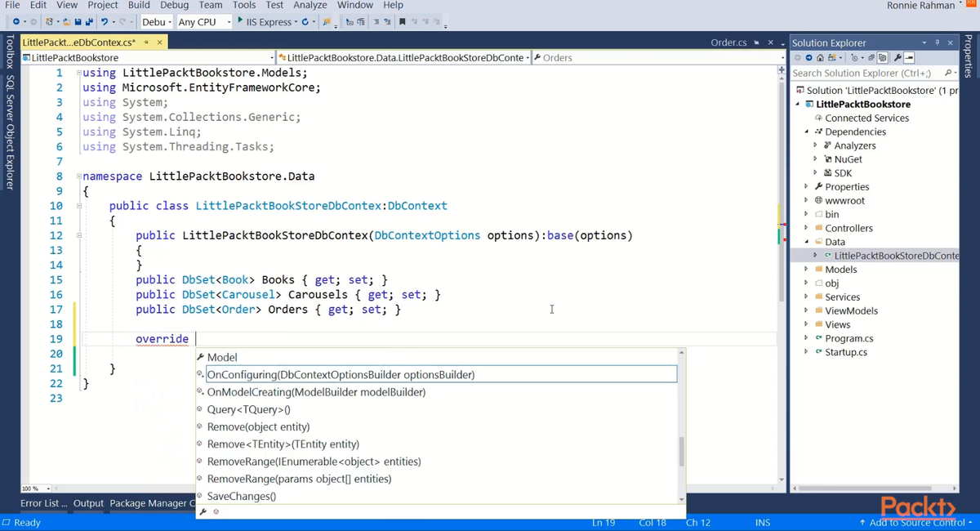
Task: Open the Build menu
Action: click(x=139, y=5)
